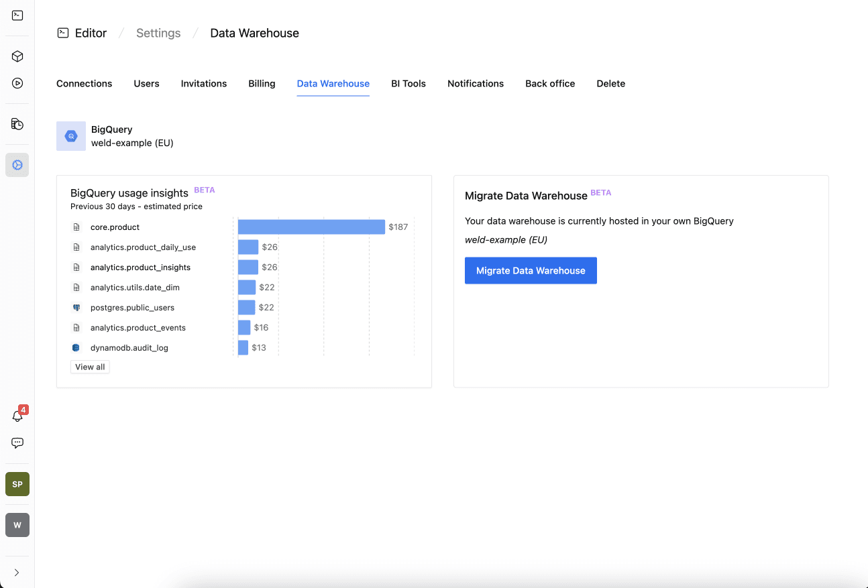
Task: Click the BETA badge beside usage insights
Action: [205, 190]
